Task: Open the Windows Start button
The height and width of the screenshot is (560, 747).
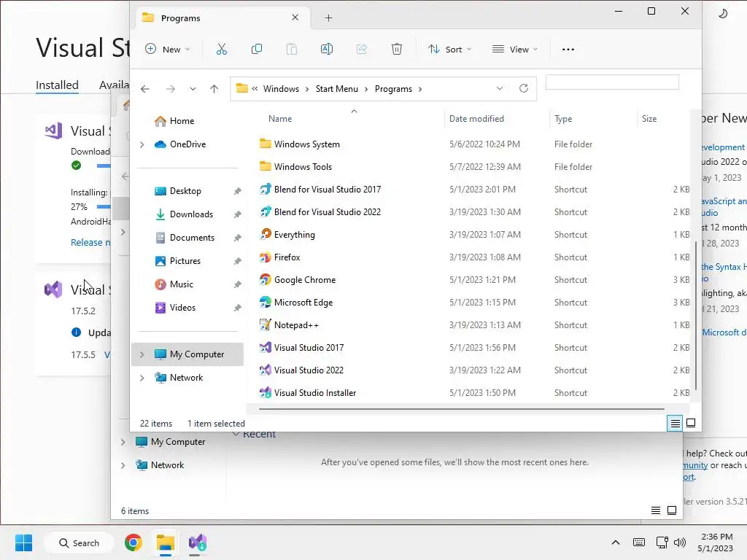Action: 23,542
